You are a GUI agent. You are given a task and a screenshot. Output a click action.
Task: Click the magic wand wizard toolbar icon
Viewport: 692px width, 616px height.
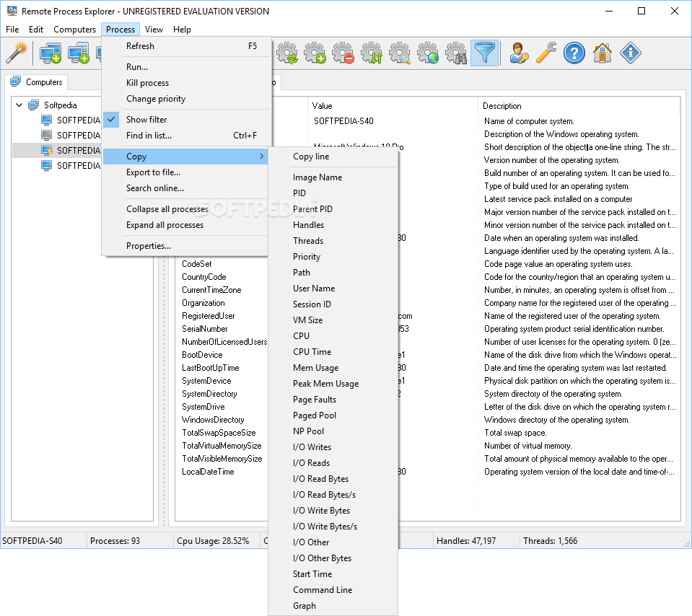pyautogui.click(x=17, y=53)
